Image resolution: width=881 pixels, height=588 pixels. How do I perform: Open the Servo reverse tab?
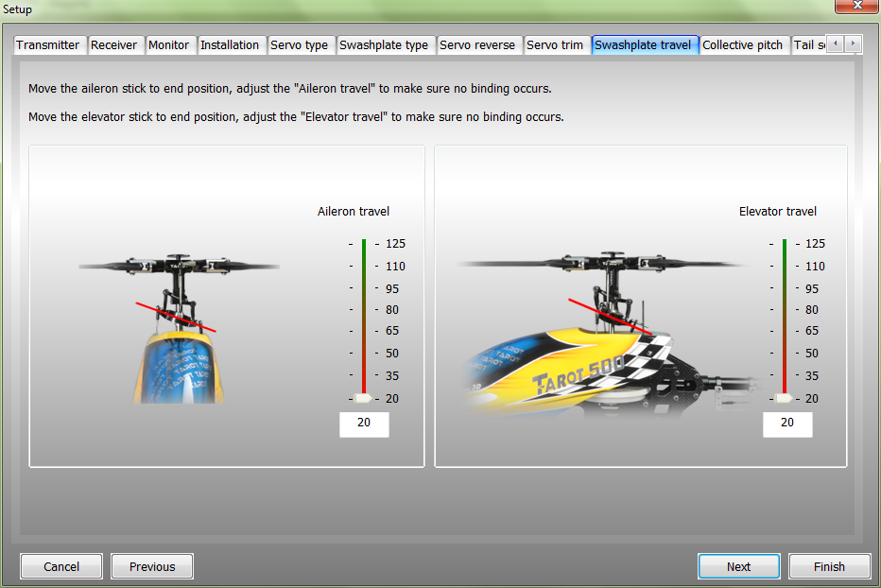point(478,45)
